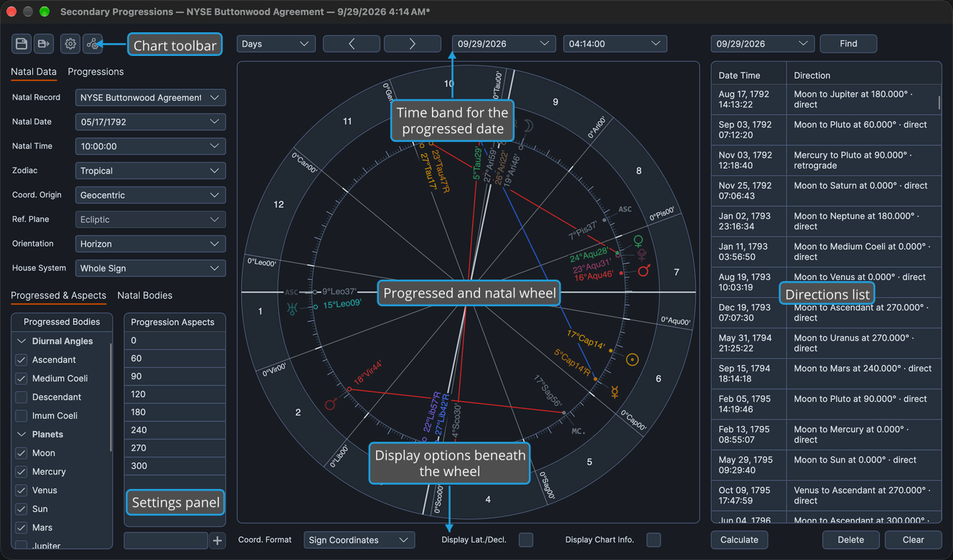Open the Coord. Format dropdown

coord(360,540)
